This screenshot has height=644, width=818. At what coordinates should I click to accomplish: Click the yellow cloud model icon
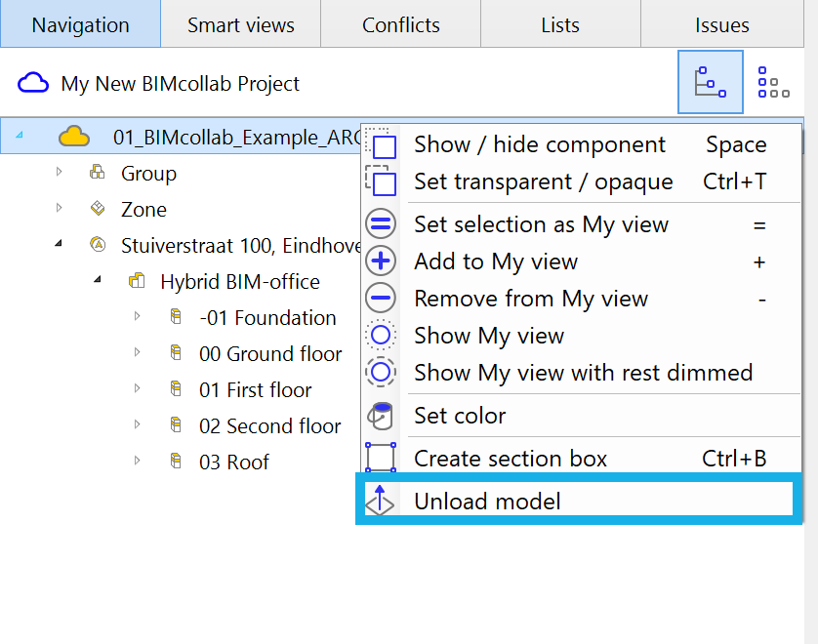click(74, 136)
